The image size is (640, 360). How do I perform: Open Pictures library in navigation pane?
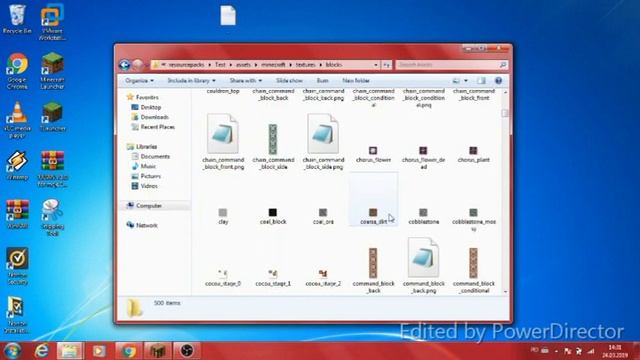click(x=146, y=176)
